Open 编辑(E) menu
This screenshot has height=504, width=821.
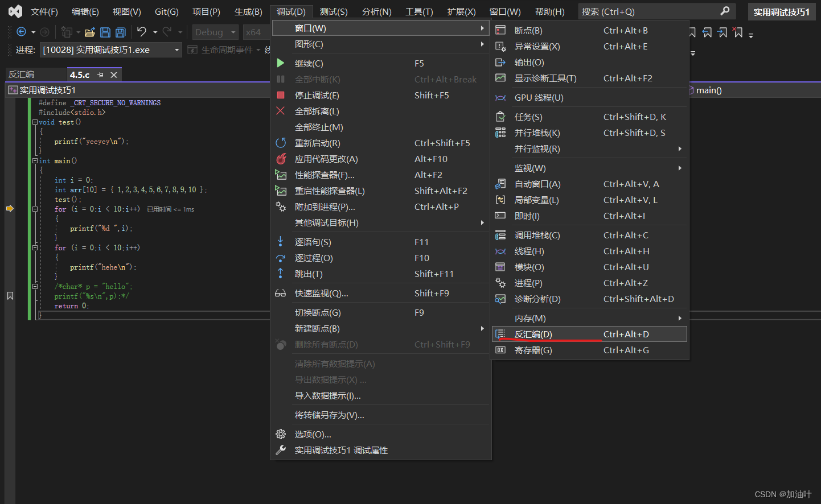(x=85, y=11)
